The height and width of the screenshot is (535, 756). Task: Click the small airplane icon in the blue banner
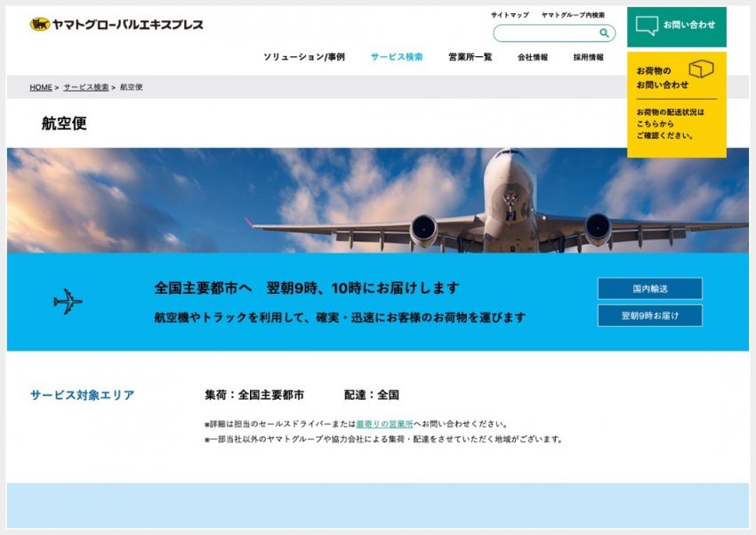pyautogui.click(x=68, y=302)
